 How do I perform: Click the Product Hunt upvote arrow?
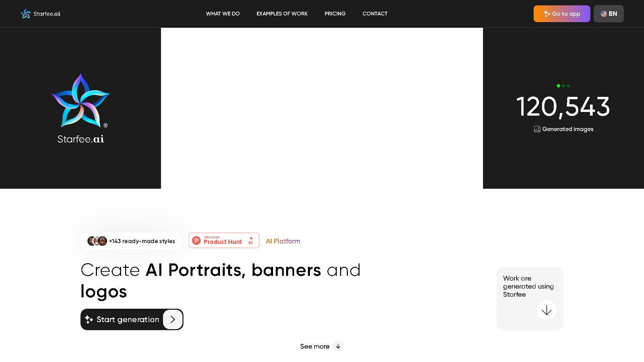coord(251,238)
